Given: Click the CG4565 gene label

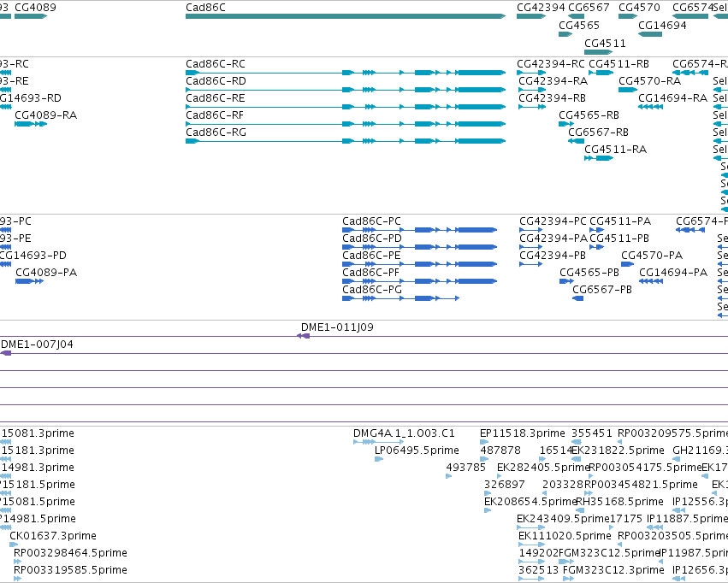Looking at the screenshot, I should coord(579,26).
